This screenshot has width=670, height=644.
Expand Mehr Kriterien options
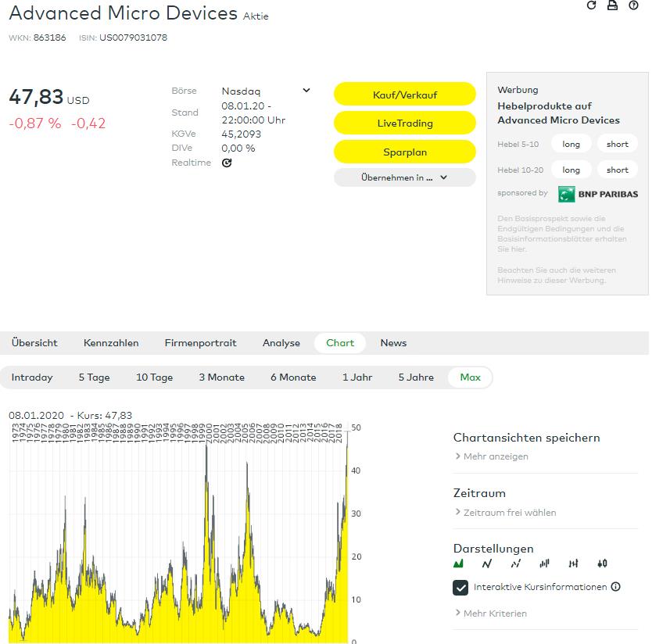[x=496, y=614]
